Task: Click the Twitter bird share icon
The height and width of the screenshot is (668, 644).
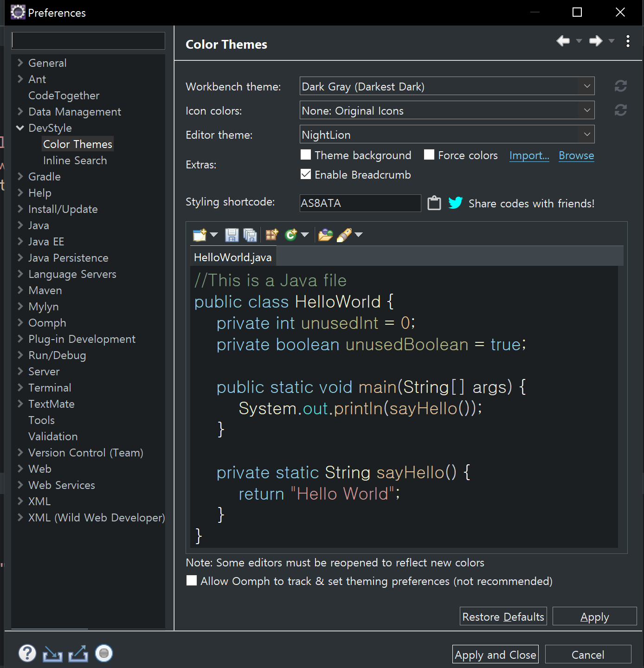Action: pyautogui.click(x=456, y=203)
